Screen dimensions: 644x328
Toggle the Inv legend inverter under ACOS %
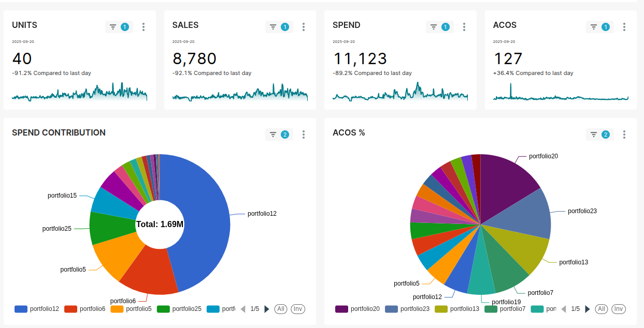point(619,309)
